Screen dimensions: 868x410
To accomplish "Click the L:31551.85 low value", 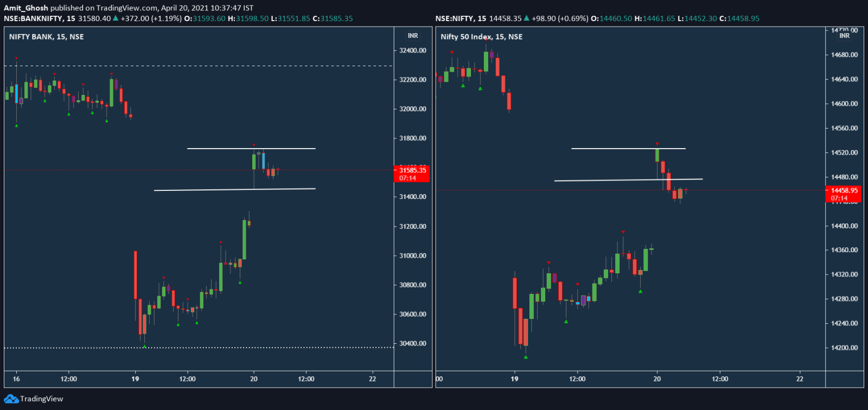I will [x=290, y=18].
